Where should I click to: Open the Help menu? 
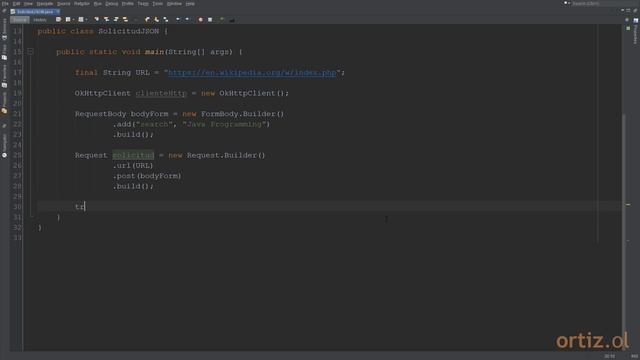pyautogui.click(x=190, y=4)
